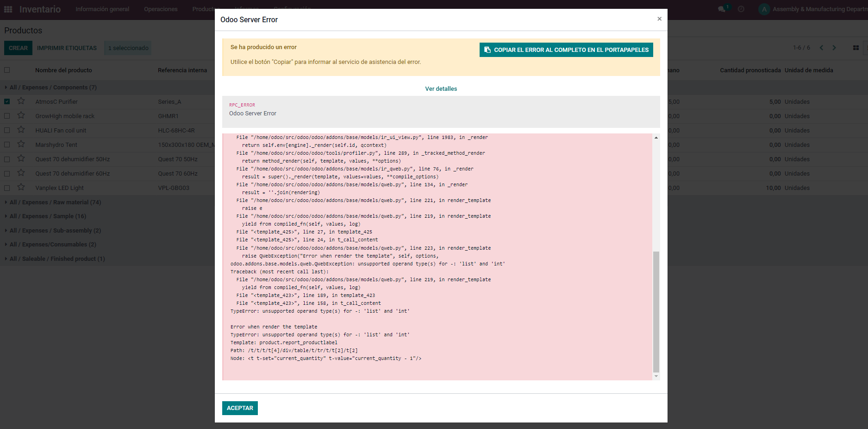The width and height of the screenshot is (868, 429).
Task: Check the Marshydro Tent checkbox
Action: coord(7,145)
